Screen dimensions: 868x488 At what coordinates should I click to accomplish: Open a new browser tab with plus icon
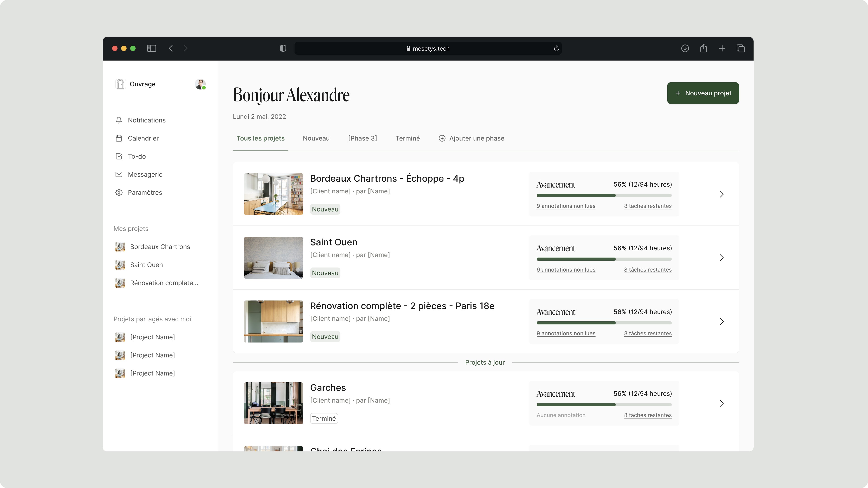pos(722,49)
